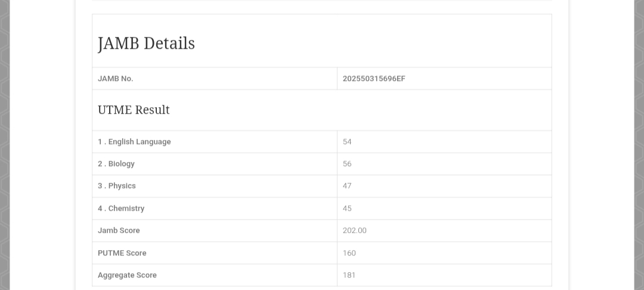644x290 pixels.
Task: Click the Chemistry score 45
Action: (x=347, y=208)
